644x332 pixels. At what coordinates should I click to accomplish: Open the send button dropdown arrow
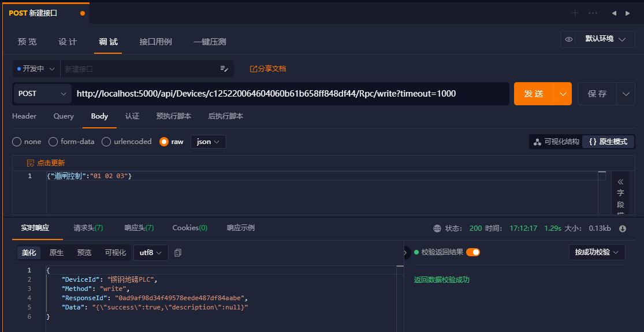point(563,94)
